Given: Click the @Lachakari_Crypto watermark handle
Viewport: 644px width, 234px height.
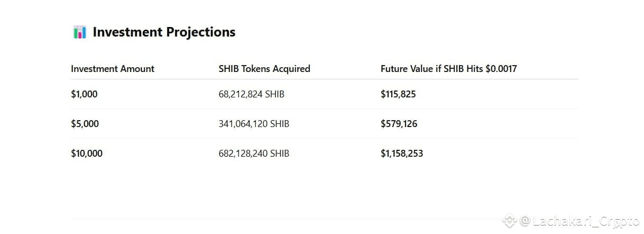Looking at the screenshot, I should (579, 221).
